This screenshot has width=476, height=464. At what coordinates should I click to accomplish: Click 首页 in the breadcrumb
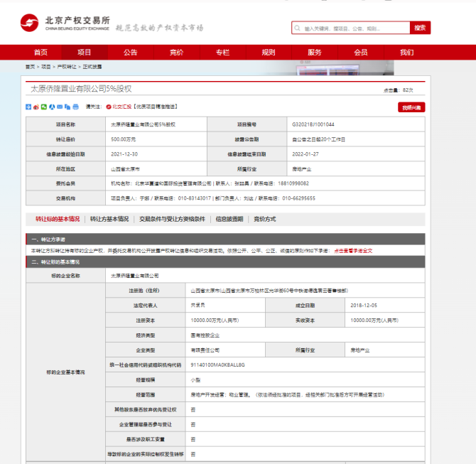[x=30, y=67]
